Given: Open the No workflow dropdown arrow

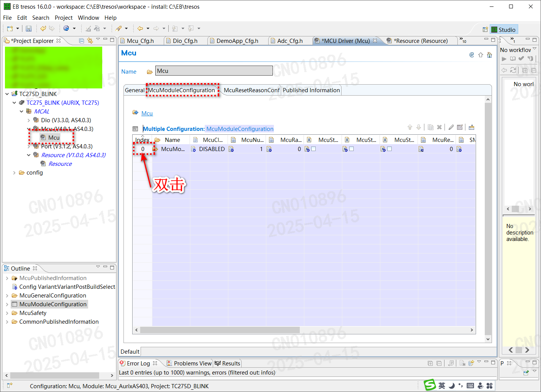Looking at the screenshot, I should tap(535, 49).
